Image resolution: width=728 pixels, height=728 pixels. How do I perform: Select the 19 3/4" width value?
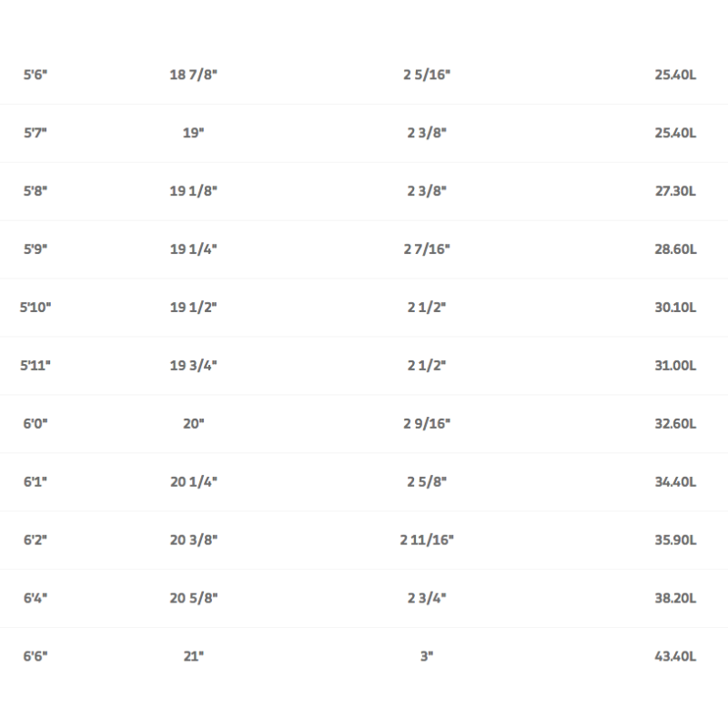[194, 366]
